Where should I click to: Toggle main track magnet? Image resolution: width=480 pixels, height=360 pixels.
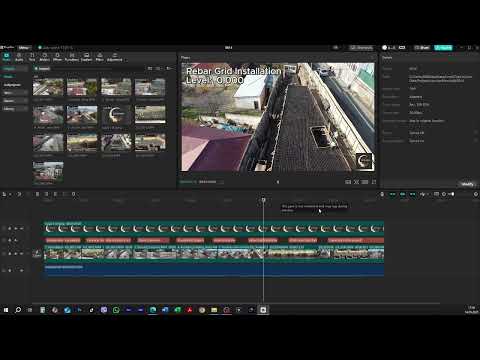393,194
